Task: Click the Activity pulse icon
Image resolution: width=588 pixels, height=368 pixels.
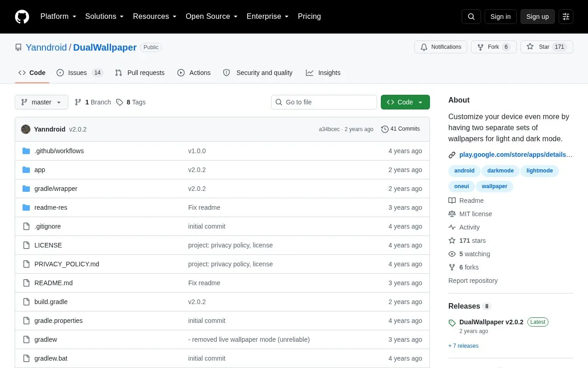Action: tap(452, 227)
